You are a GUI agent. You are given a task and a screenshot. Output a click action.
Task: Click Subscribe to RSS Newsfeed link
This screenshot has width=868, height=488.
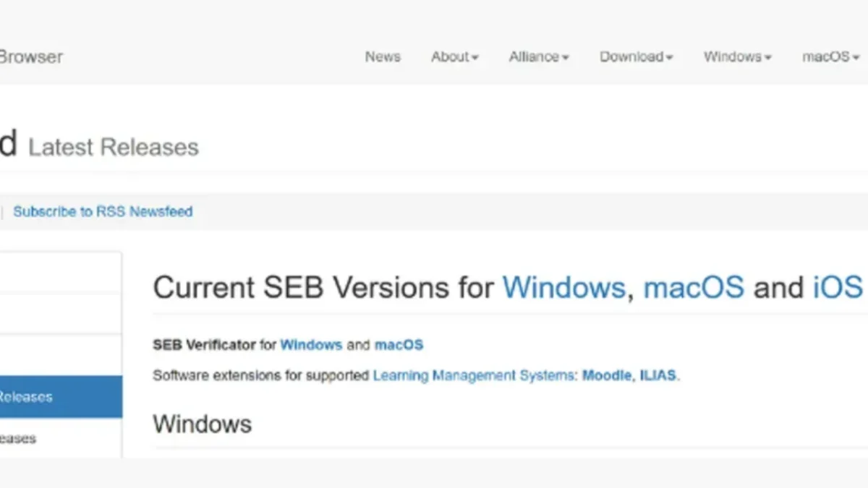point(103,212)
